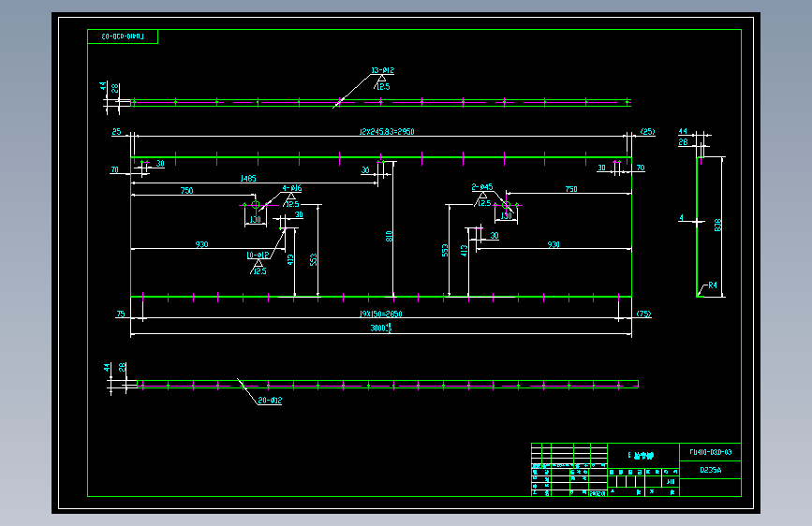Click the 'FU410-030-03' drawing number in title block
812x526 pixels.
[710, 452]
